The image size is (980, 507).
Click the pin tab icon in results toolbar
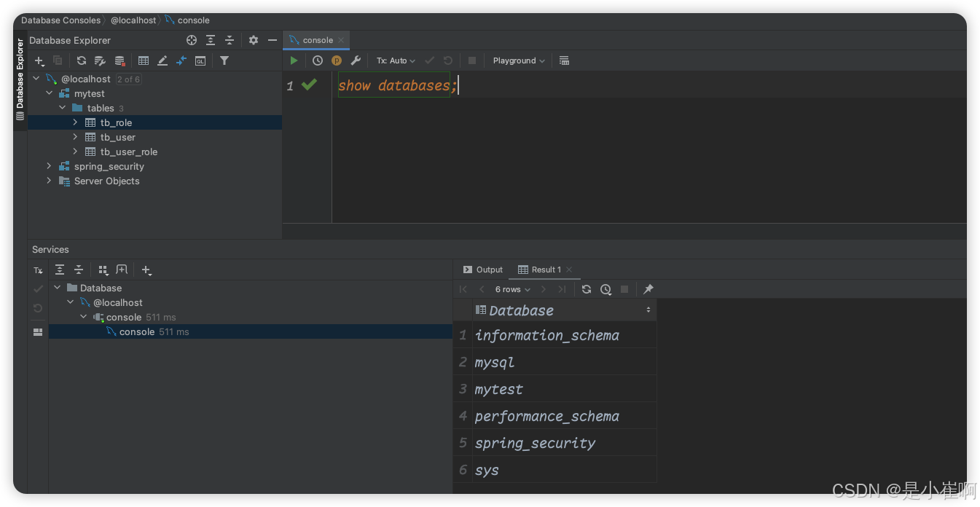tap(648, 289)
